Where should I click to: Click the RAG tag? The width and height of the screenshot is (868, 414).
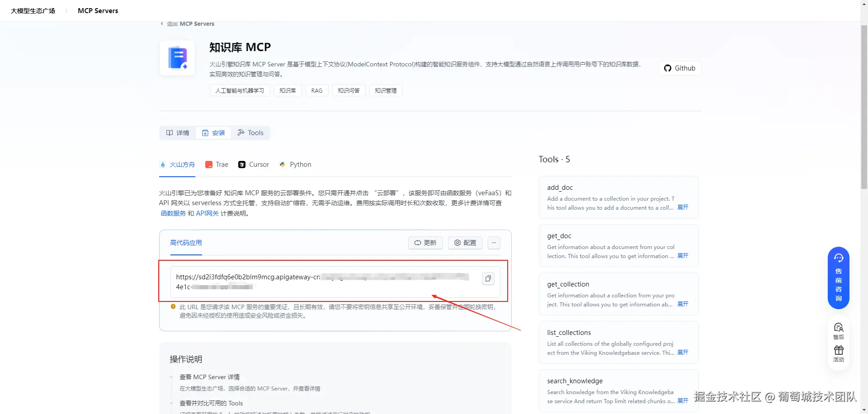[317, 90]
